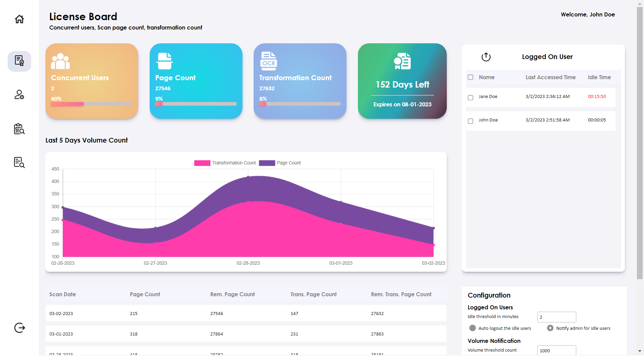Click the Idle threshold in minutes field

click(x=556, y=317)
